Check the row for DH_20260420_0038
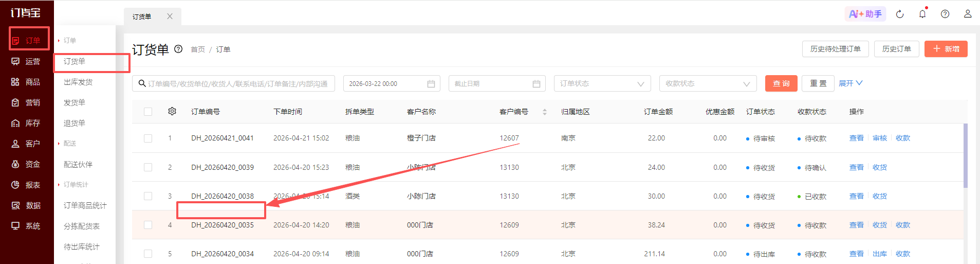This screenshot has height=264, width=980. coord(148,196)
